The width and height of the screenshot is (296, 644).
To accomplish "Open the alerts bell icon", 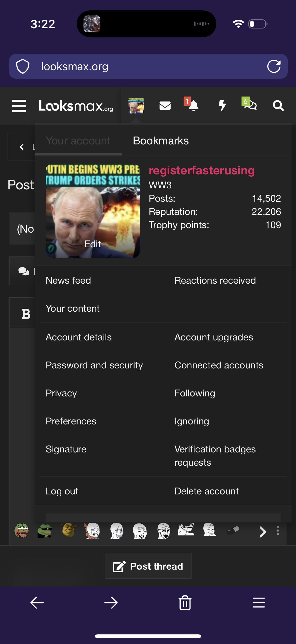I will click(x=193, y=106).
